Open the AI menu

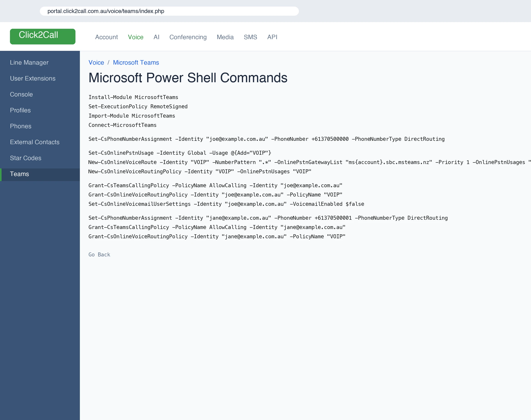tap(156, 37)
